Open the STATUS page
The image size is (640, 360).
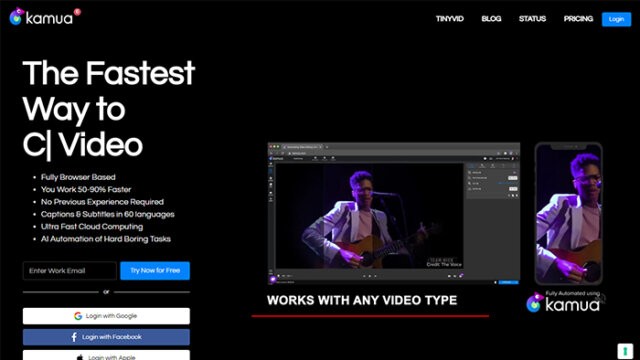(532, 19)
